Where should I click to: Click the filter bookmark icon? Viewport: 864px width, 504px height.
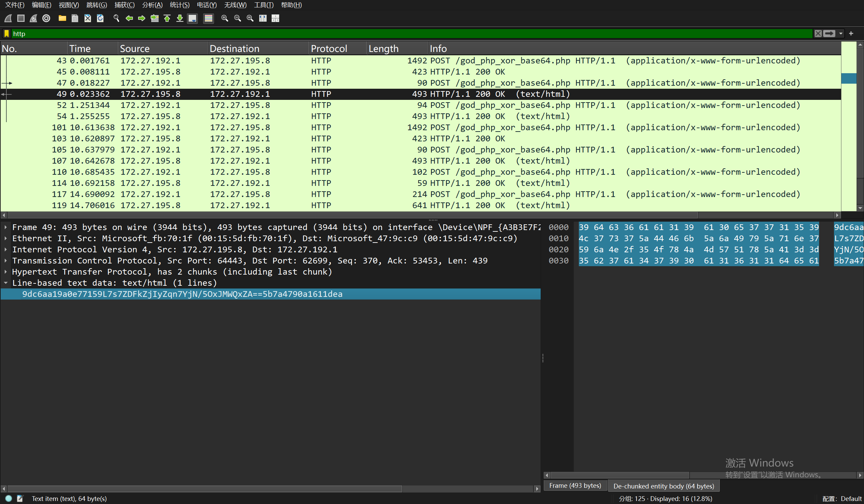tap(6, 34)
